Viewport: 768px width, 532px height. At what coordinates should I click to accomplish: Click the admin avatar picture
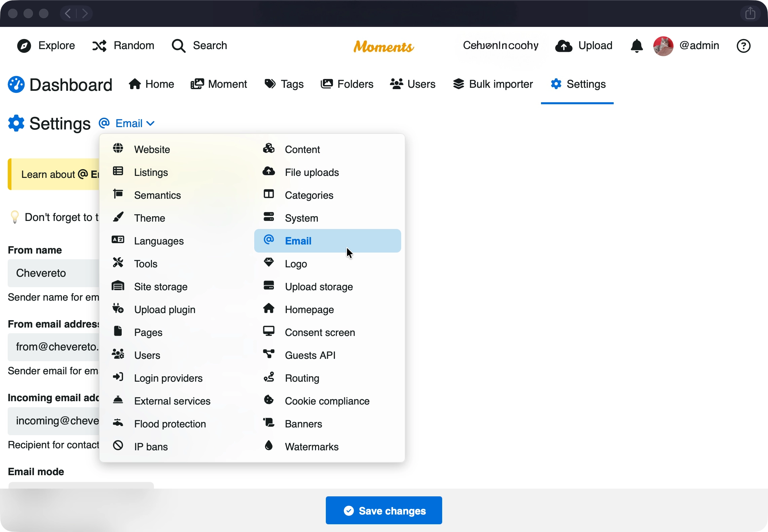point(663,46)
